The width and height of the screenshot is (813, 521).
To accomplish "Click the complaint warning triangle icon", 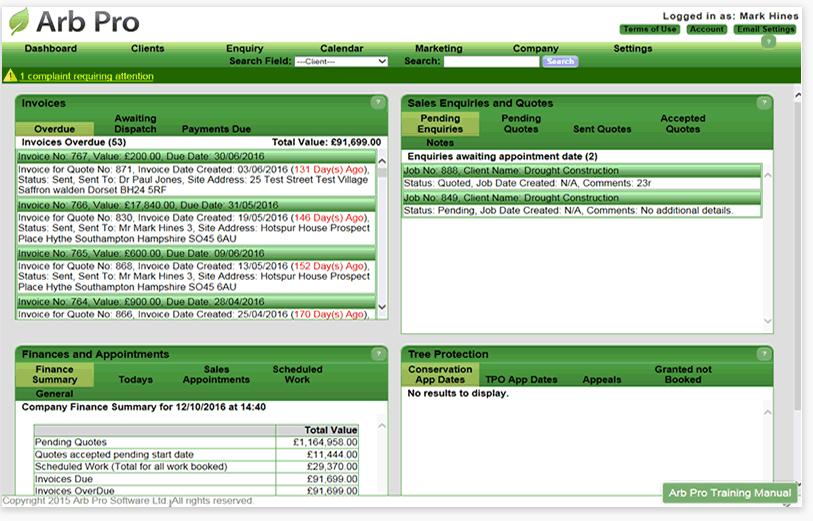I will 10,76.
